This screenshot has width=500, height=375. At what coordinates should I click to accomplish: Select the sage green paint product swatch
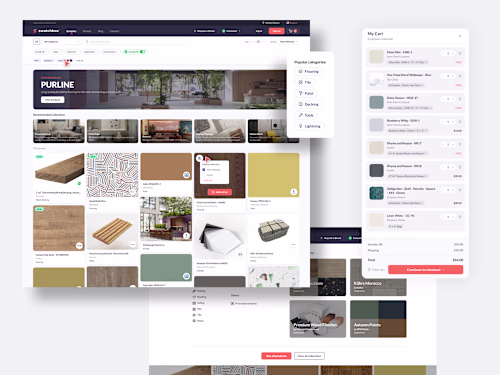tap(166, 268)
